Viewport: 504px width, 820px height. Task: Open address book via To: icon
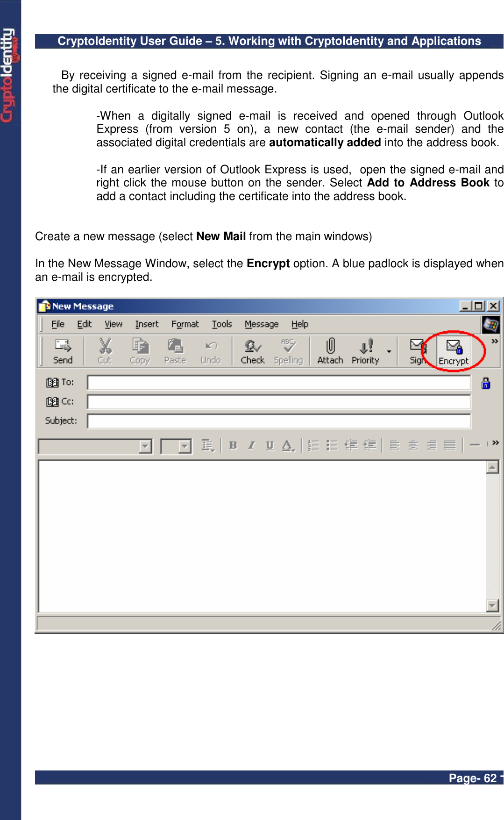(x=52, y=382)
